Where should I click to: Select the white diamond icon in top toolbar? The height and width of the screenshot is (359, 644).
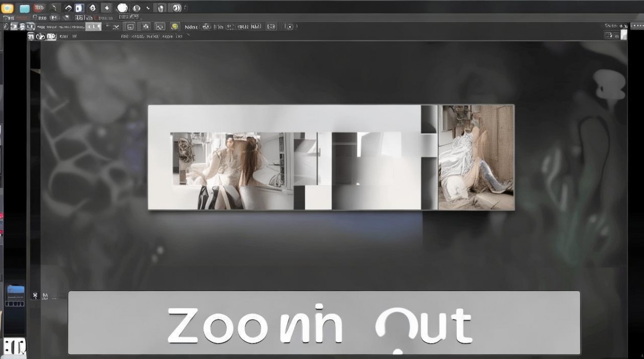pyautogui.click(x=106, y=8)
